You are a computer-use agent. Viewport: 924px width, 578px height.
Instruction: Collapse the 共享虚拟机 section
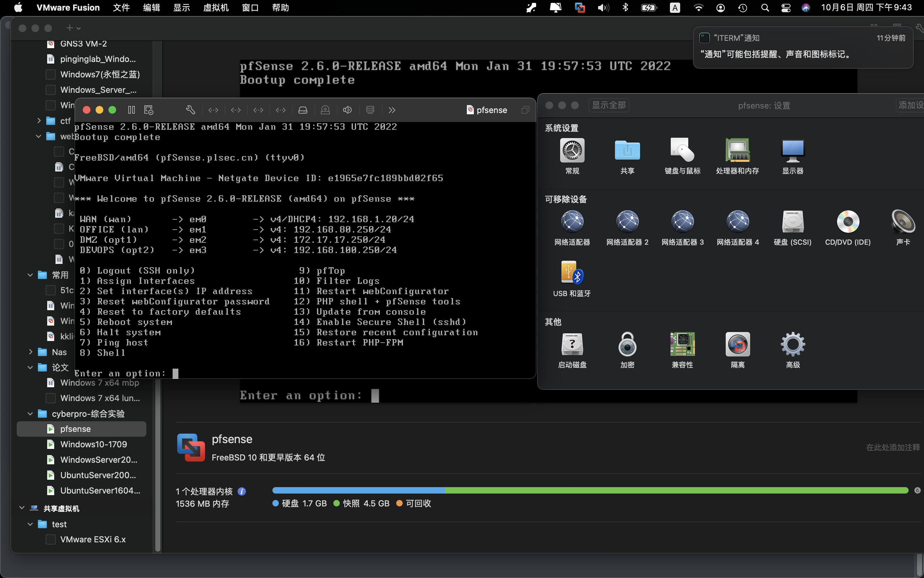click(22, 508)
